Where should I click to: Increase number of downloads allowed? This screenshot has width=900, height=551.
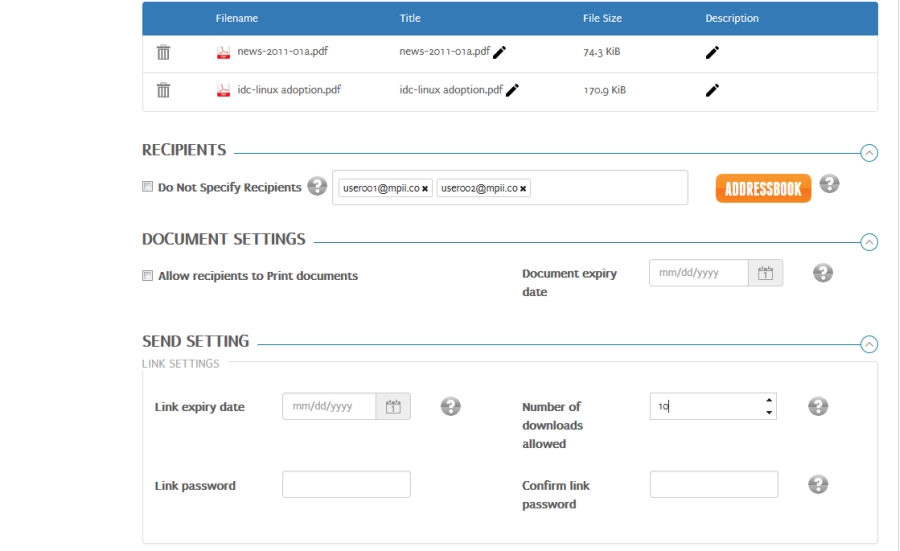[x=769, y=401]
